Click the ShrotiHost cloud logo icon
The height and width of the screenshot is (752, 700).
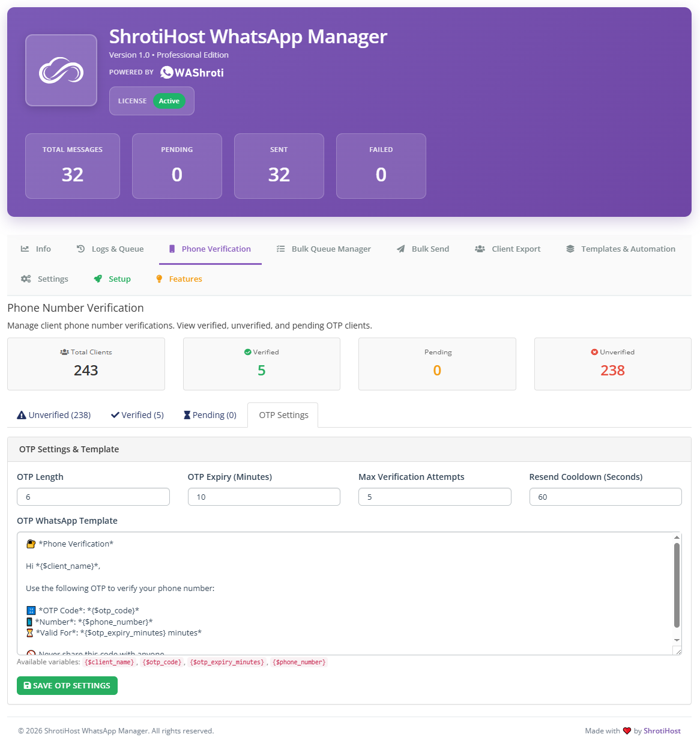coord(61,70)
